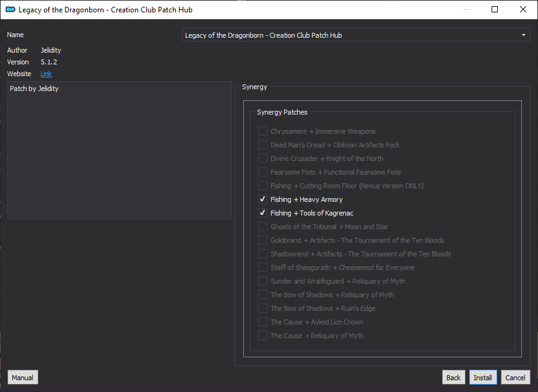
Task: Toggle Dead Man's Dread + Oblivion Artifacts checkbox
Action: click(263, 145)
